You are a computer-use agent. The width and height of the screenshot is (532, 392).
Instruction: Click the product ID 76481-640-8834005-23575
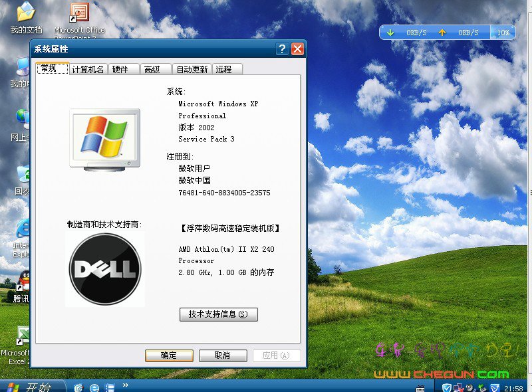click(x=224, y=193)
